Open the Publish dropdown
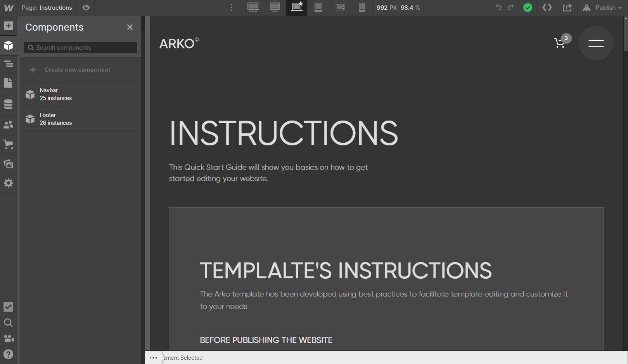 (x=606, y=7)
